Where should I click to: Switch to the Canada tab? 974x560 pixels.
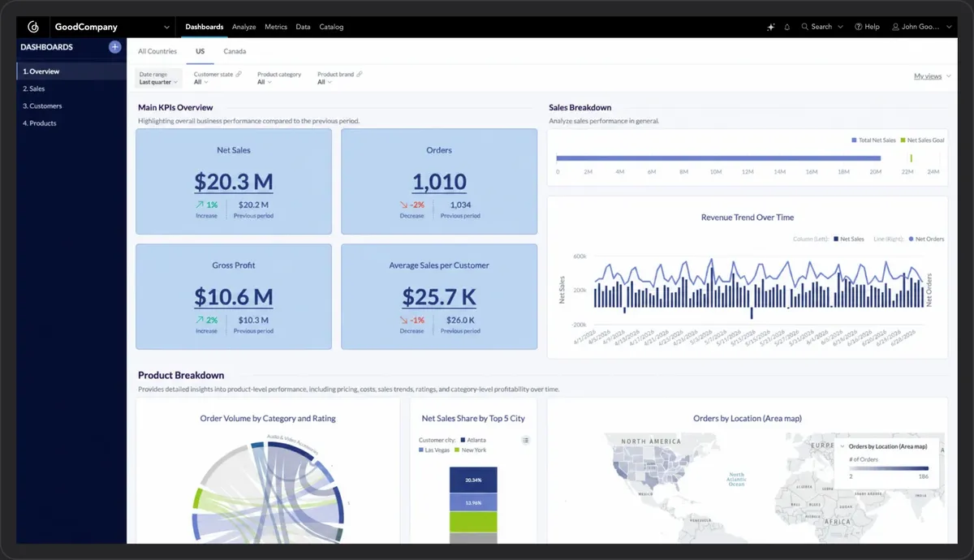(x=235, y=51)
